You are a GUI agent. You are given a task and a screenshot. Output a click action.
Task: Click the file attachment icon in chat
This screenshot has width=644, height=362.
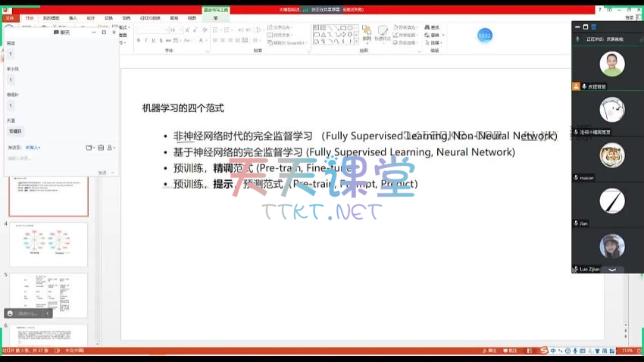pyautogui.click(x=89, y=148)
